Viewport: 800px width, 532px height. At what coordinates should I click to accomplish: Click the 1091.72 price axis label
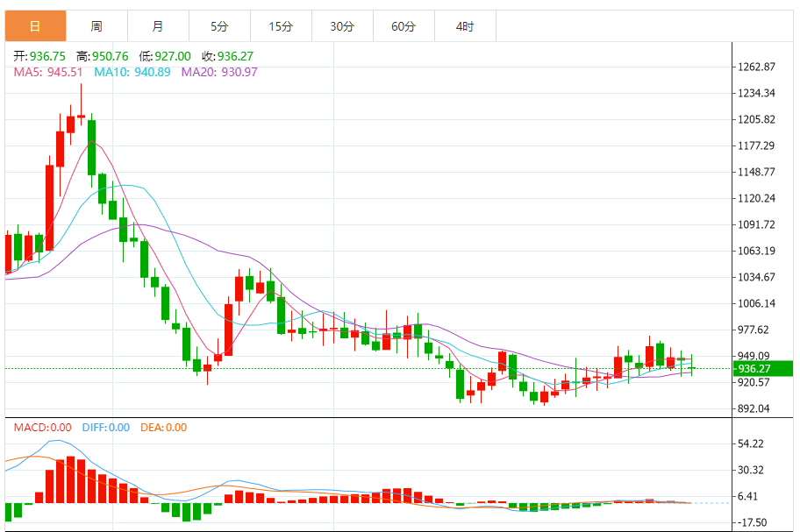point(756,224)
